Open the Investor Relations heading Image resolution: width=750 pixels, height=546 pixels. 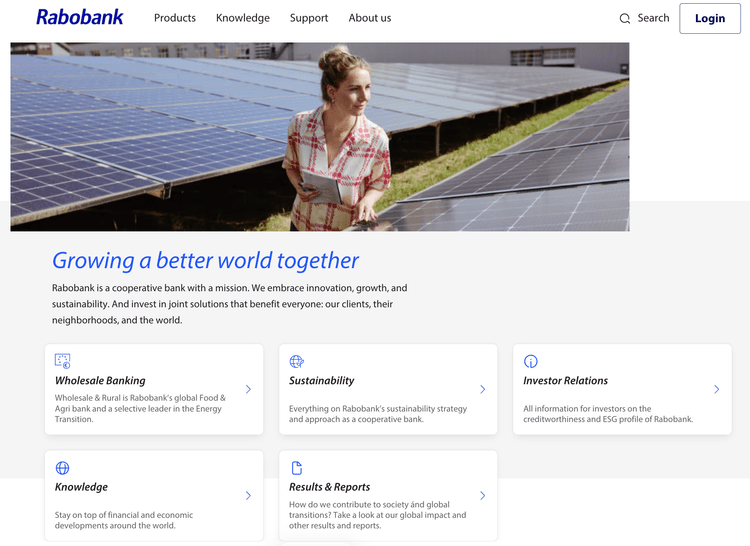click(565, 381)
